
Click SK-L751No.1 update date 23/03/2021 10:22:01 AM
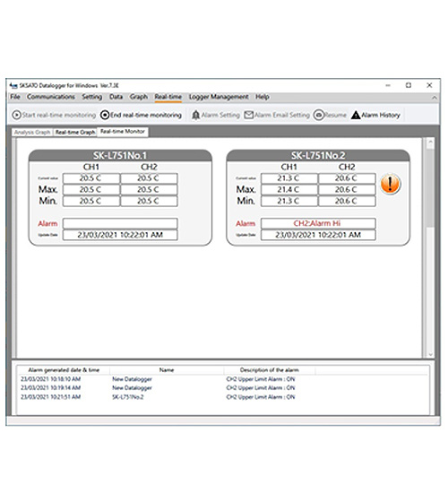pyautogui.click(x=120, y=235)
